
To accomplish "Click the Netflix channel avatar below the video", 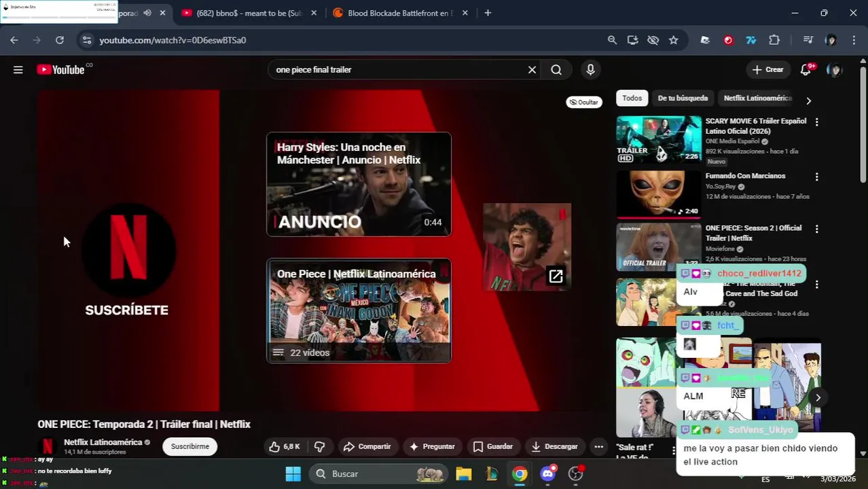I will pyautogui.click(x=48, y=446).
